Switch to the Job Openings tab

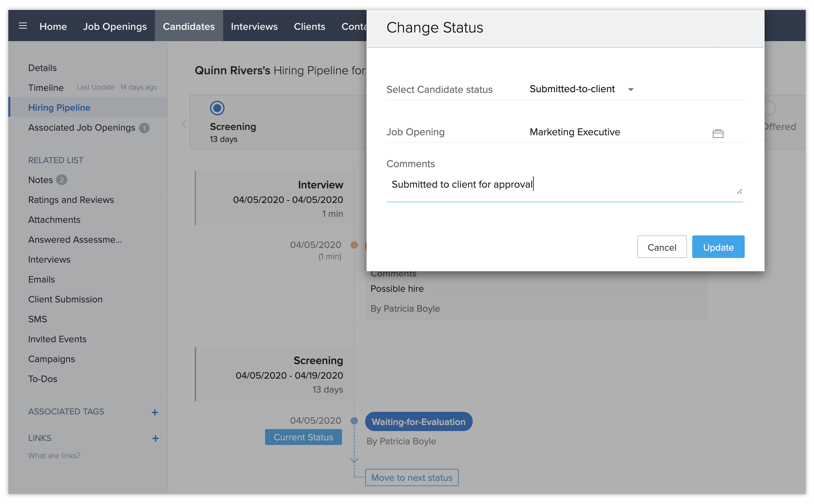115,26
